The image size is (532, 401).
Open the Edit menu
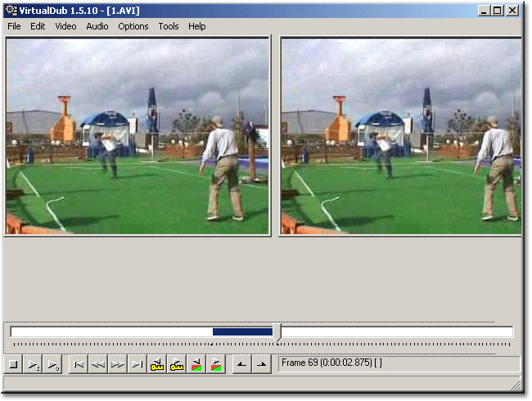(x=38, y=26)
